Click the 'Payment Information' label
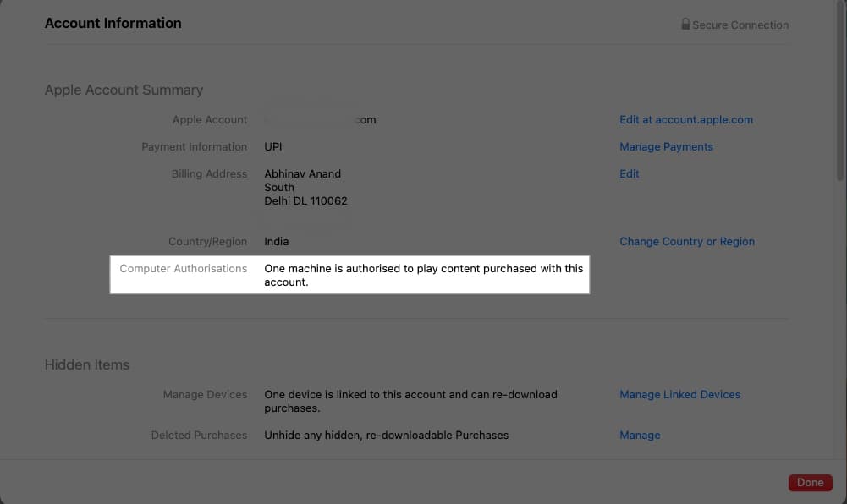Image resolution: width=847 pixels, height=504 pixels. (195, 147)
